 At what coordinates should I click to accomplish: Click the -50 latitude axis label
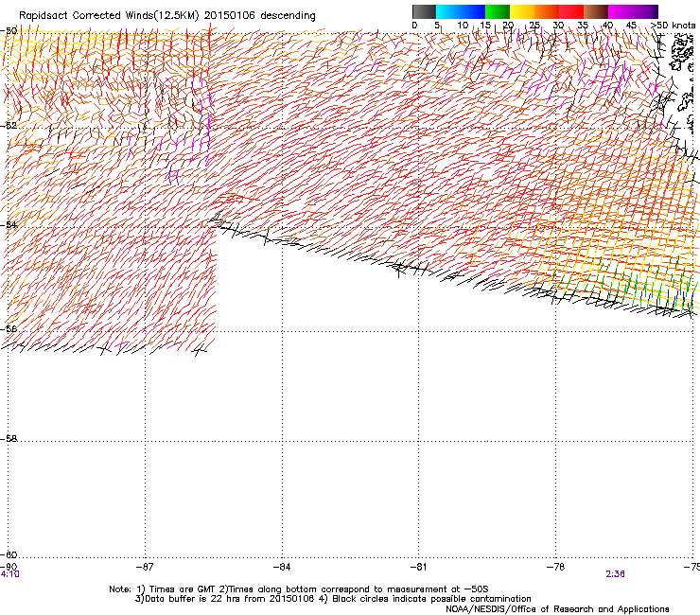pyautogui.click(x=9, y=31)
